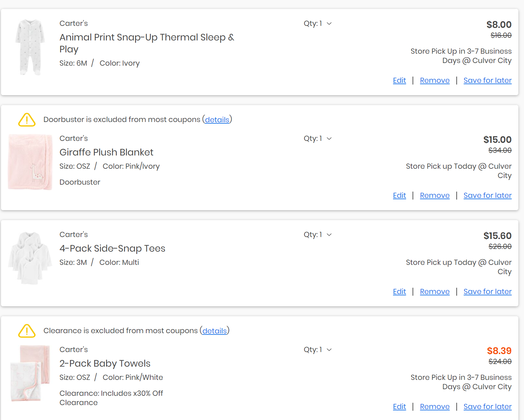The image size is (524, 420).
Task: Open quantity dropdown for 2-Pack Baby Towels
Action: pos(317,350)
